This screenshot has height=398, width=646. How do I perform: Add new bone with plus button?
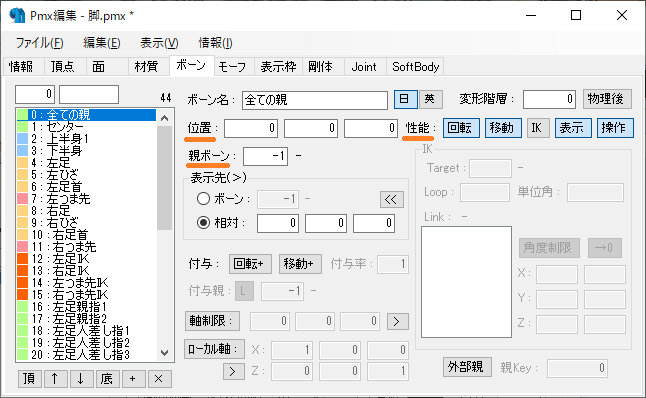pyautogui.click(x=133, y=379)
